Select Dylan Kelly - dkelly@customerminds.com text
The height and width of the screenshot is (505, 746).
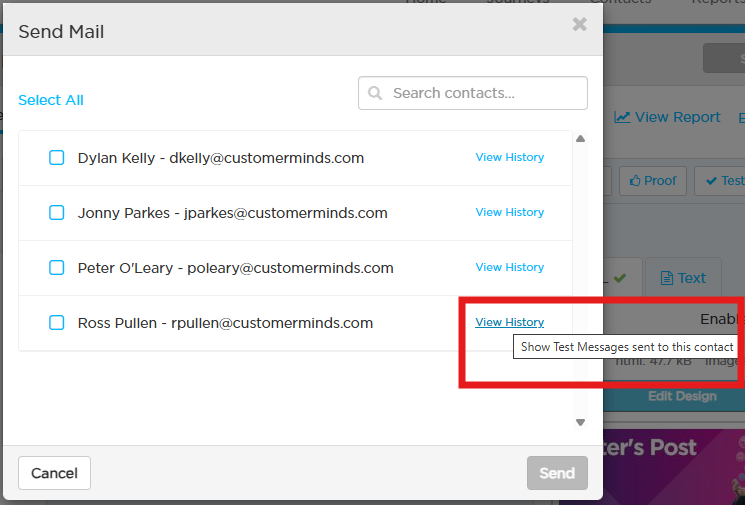tap(221, 158)
